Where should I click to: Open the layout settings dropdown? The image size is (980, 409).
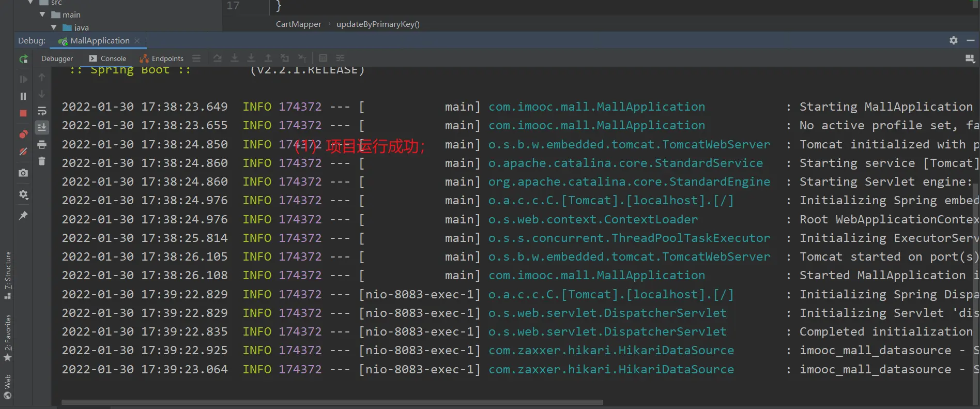[x=970, y=59]
